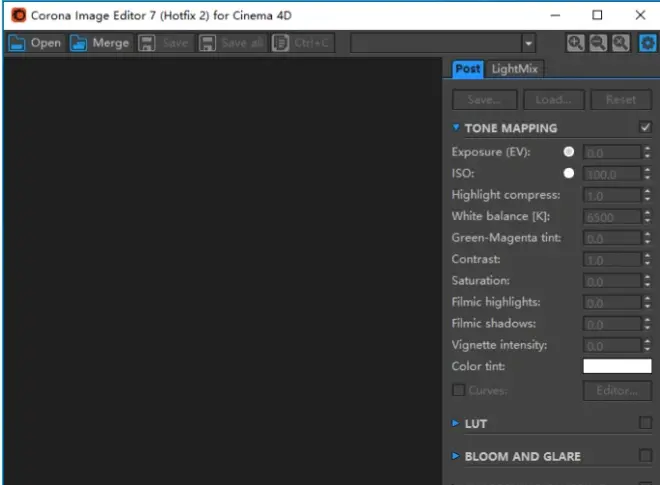660x485 pixels.
Task: Click the Reset button
Action: [621, 100]
